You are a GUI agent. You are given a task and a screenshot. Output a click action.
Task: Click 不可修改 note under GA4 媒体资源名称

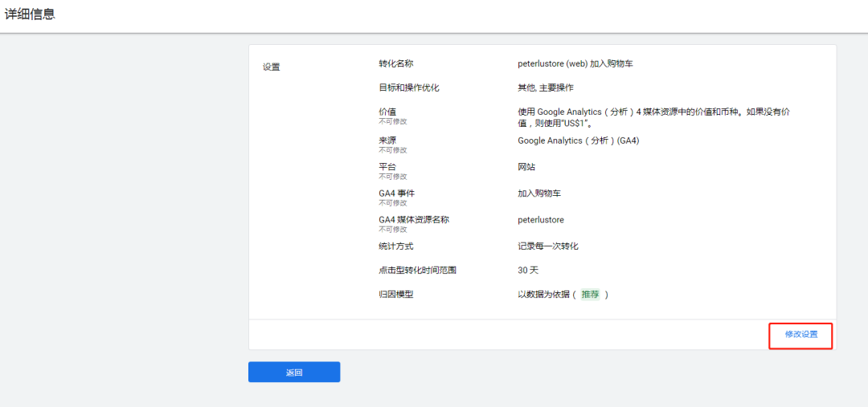[x=392, y=229]
